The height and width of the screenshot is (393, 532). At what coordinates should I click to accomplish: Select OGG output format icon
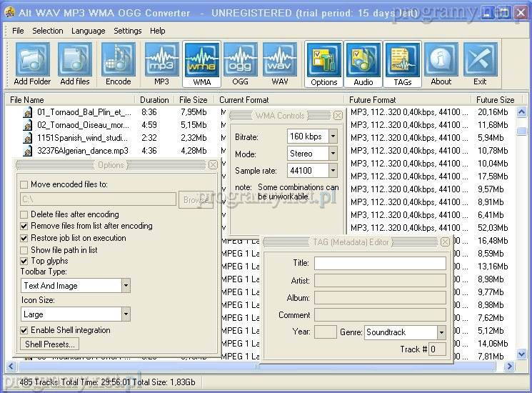coord(241,64)
